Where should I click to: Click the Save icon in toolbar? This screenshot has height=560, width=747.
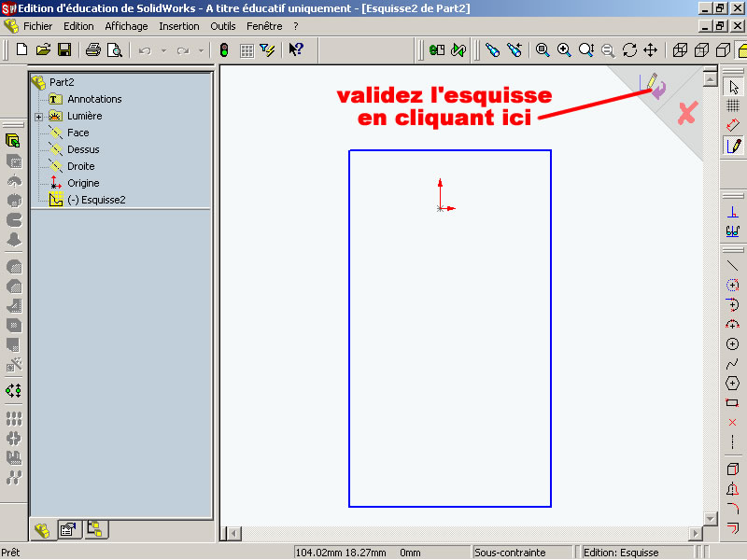pyautogui.click(x=65, y=49)
